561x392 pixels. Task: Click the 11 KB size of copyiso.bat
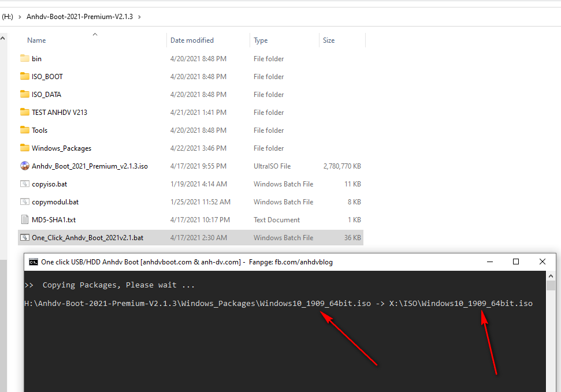coord(352,184)
